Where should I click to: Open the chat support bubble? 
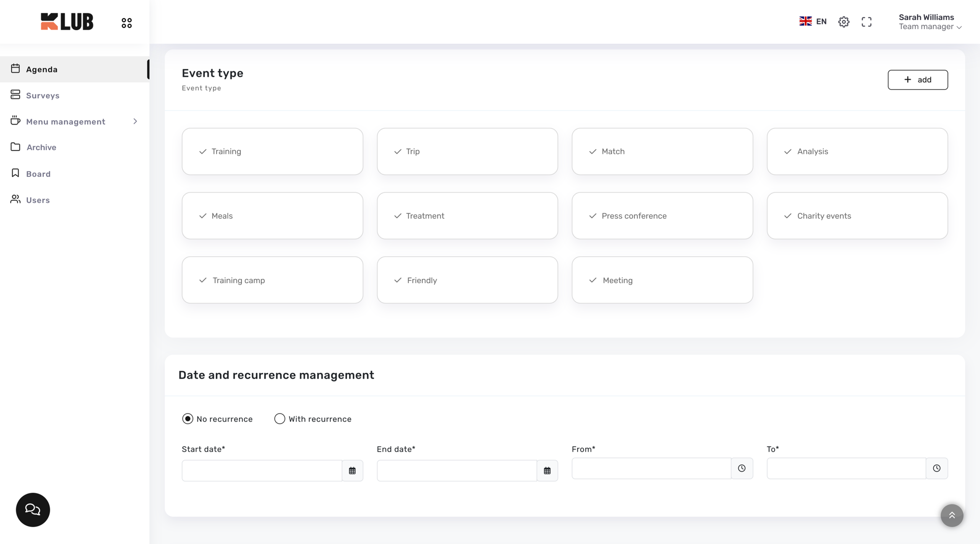pyautogui.click(x=33, y=510)
